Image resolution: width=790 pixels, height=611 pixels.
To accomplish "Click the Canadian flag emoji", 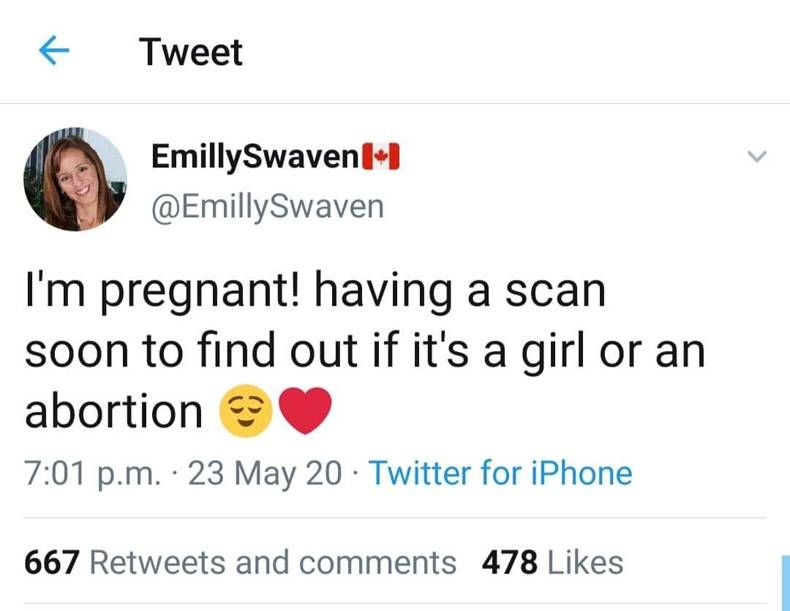I will (381, 157).
